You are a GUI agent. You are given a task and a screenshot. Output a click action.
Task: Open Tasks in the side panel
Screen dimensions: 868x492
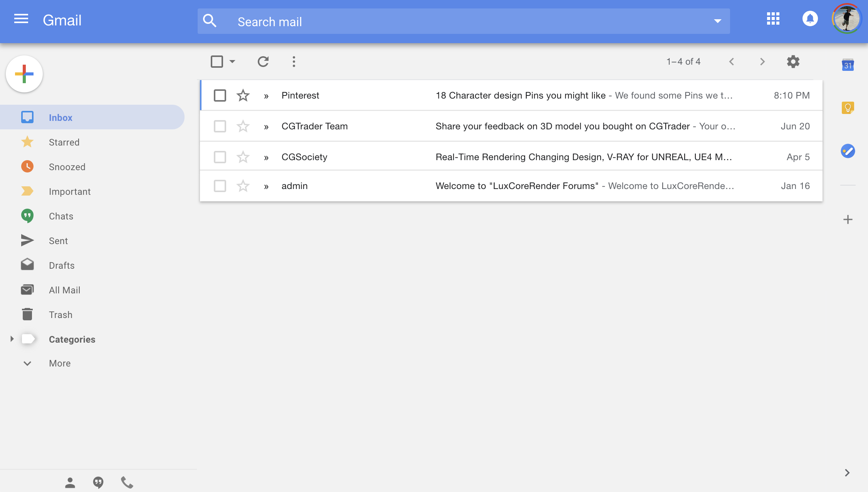[x=848, y=151]
